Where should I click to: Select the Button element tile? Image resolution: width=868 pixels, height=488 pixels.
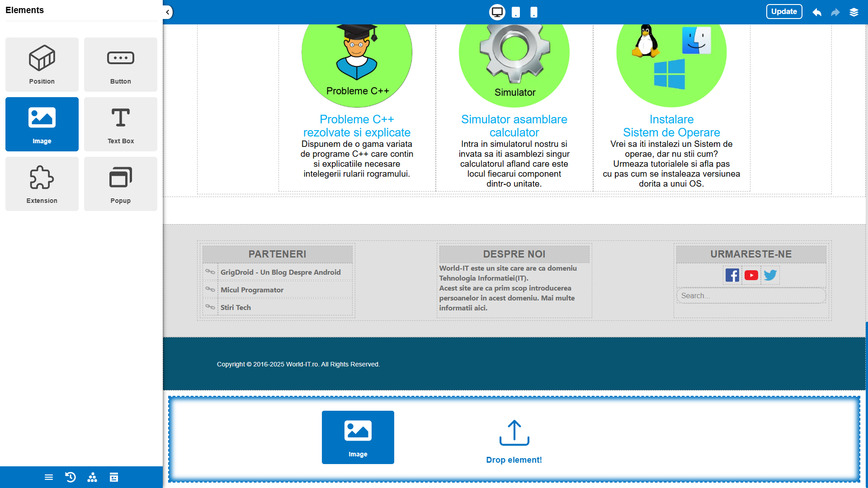point(120,65)
